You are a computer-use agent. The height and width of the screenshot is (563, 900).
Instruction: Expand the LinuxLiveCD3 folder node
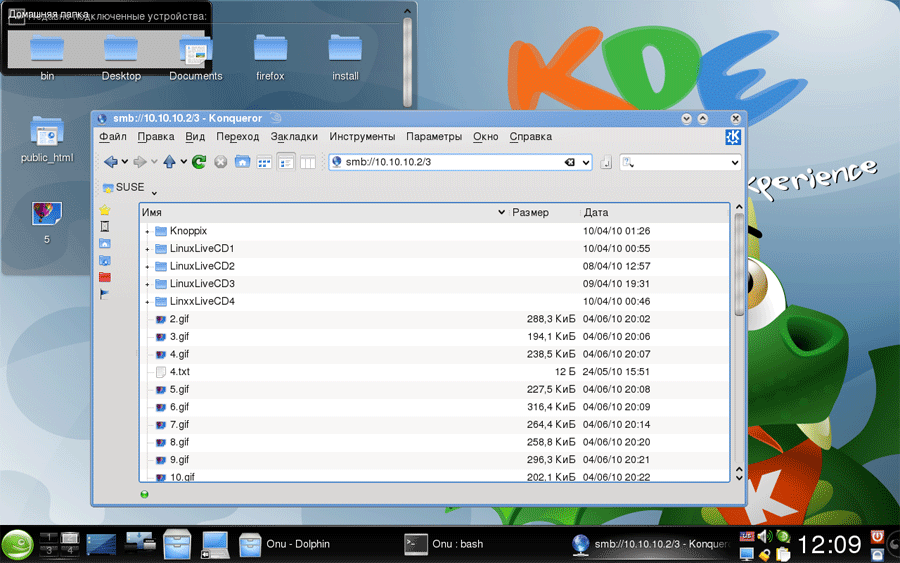(148, 285)
